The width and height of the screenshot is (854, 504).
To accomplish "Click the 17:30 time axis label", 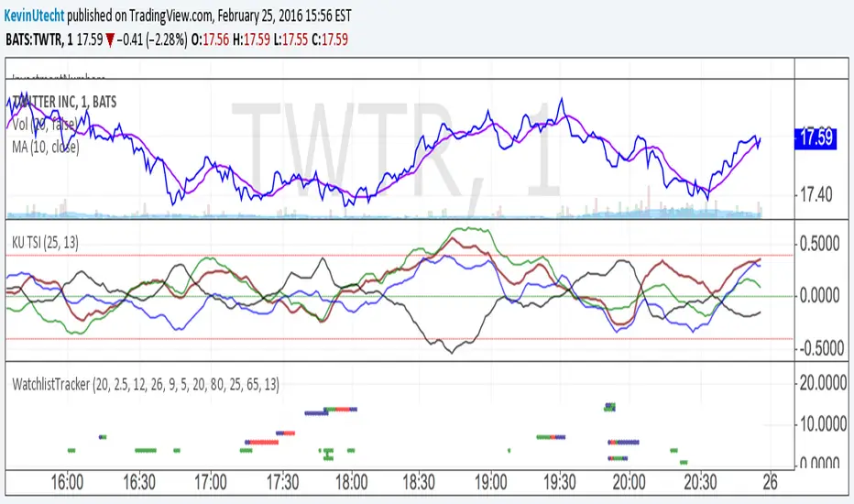I will pyautogui.click(x=282, y=483).
